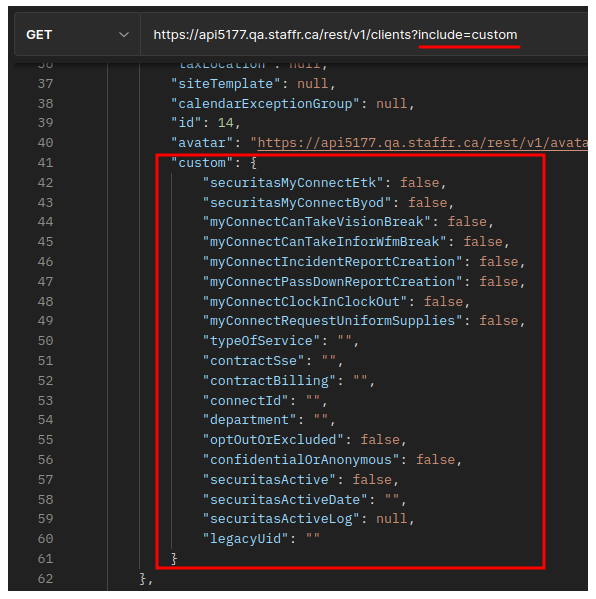Select "myConnectClockInClockOut" key
This screenshot has width=596, height=599.
[304, 302]
